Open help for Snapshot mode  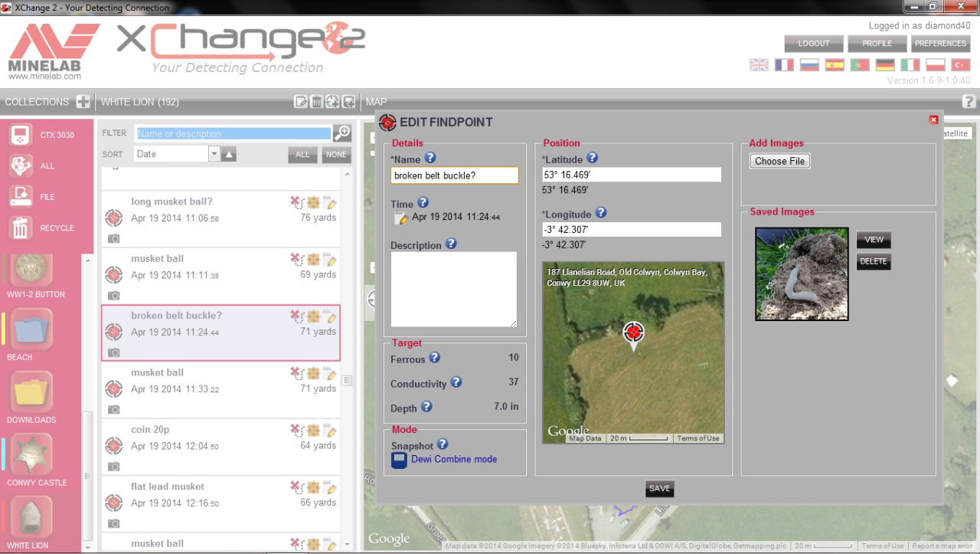(442, 444)
